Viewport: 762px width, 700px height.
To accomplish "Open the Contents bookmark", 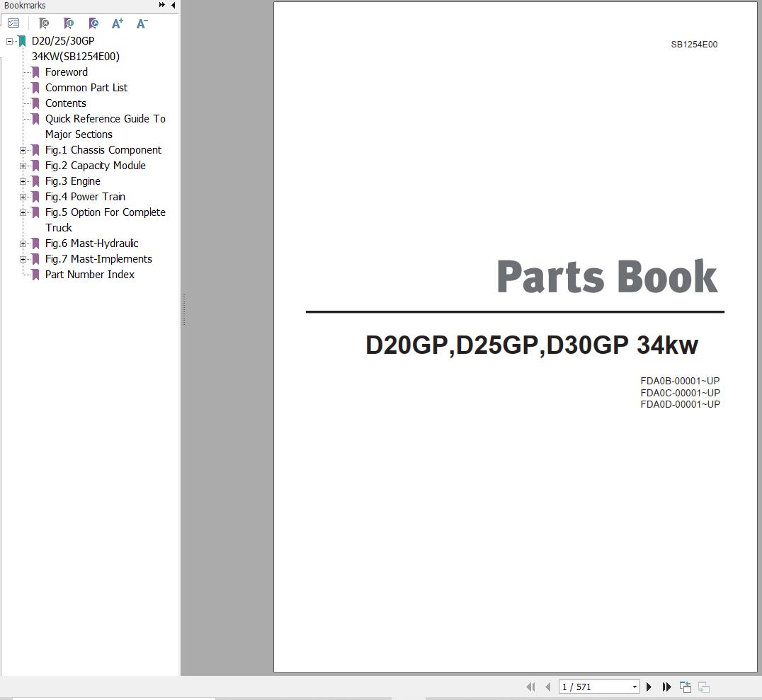I will (x=66, y=103).
